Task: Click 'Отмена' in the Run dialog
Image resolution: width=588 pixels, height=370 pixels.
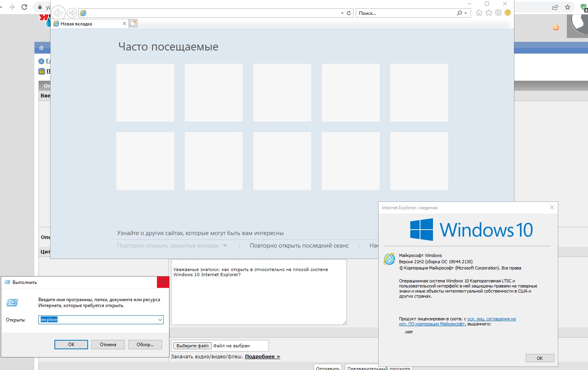Action: 108,345
